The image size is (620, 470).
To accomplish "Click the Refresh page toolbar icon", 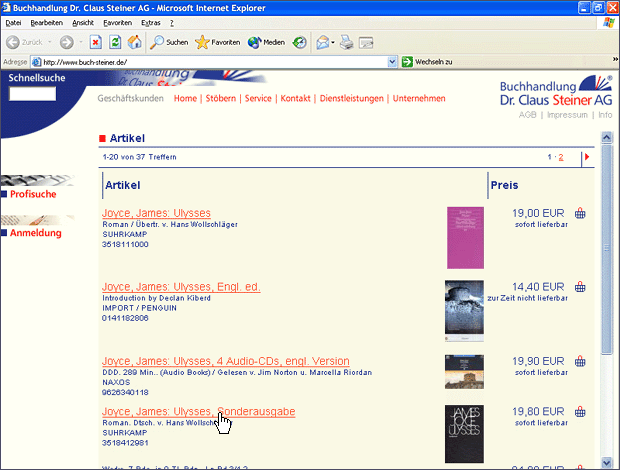I will pyautogui.click(x=115, y=42).
